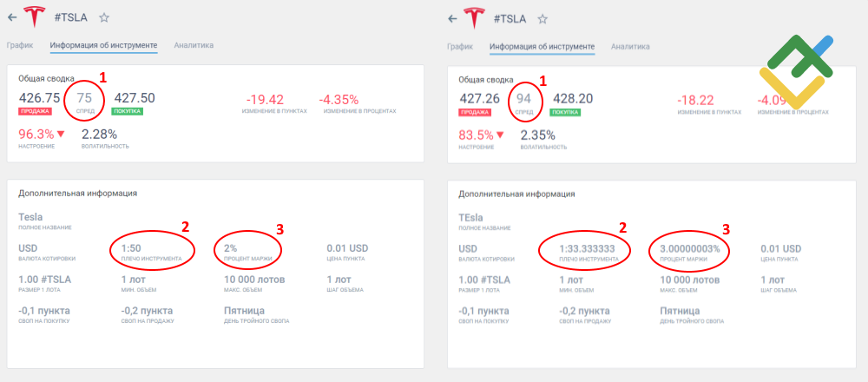Click the volatility value 2.28%

(100, 134)
